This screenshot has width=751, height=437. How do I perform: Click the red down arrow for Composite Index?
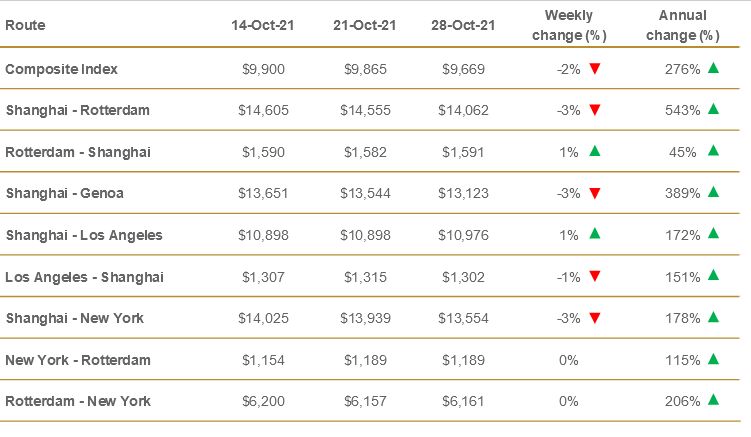594,69
